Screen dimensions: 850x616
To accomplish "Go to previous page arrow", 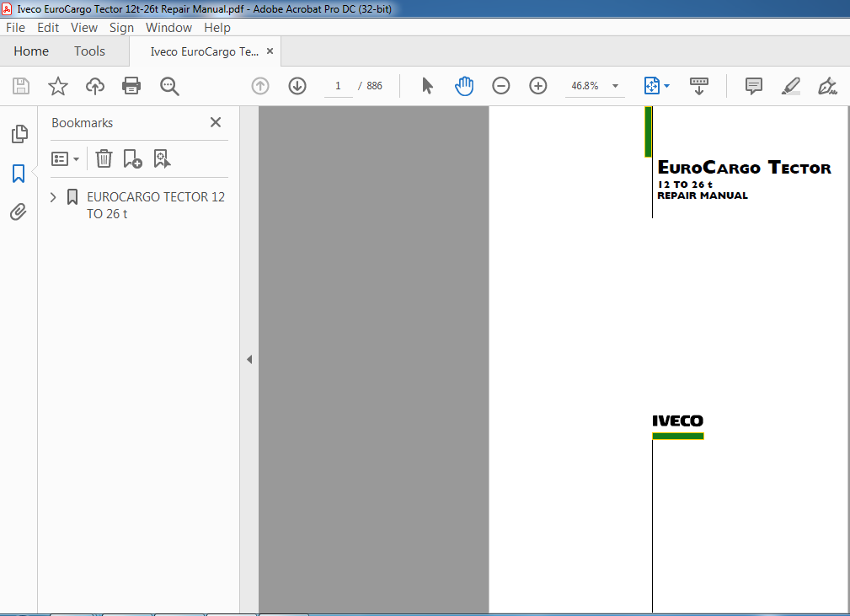I will (x=260, y=86).
